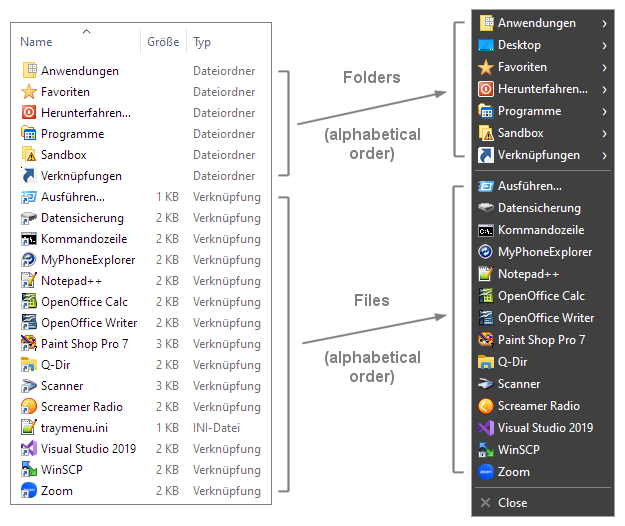
Task: Select Paint Shop Pro 7 in dark menu
Action: [543, 340]
